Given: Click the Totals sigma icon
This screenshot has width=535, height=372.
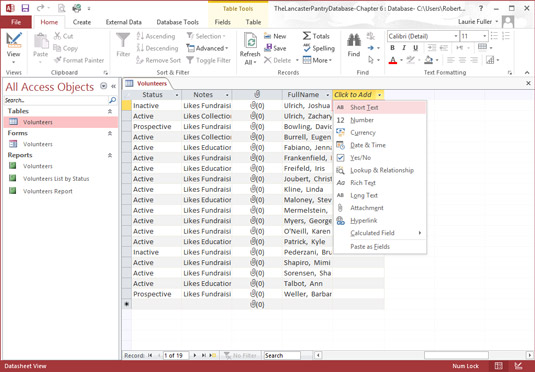Looking at the screenshot, I should [307, 36].
